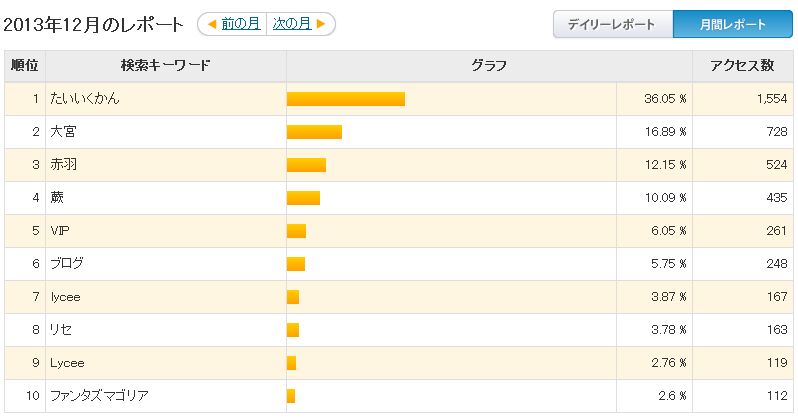The height and width of the screenshot is (420, 798).
Task: Select the 月間レポート tab
Action: 733,24
